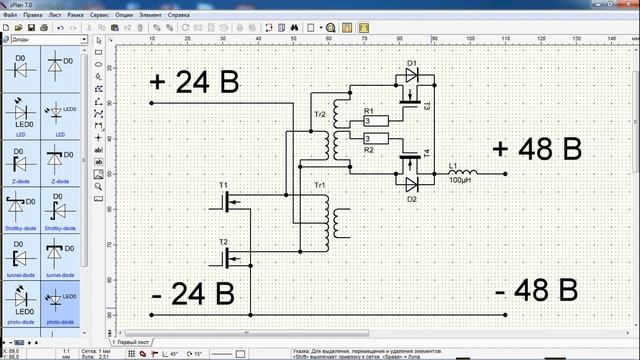Toggle the 15° rotation step in status bar
The image size is (640, 360).
click(194, 353)
